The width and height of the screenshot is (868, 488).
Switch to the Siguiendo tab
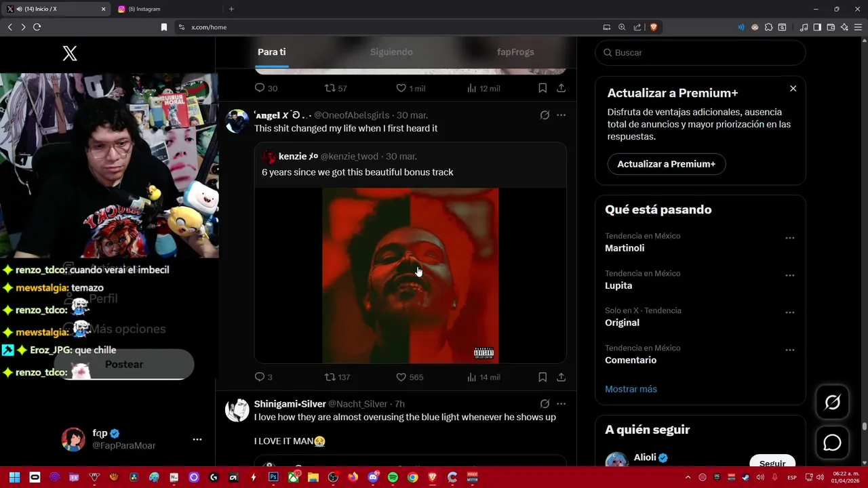[x=391, y=52]
